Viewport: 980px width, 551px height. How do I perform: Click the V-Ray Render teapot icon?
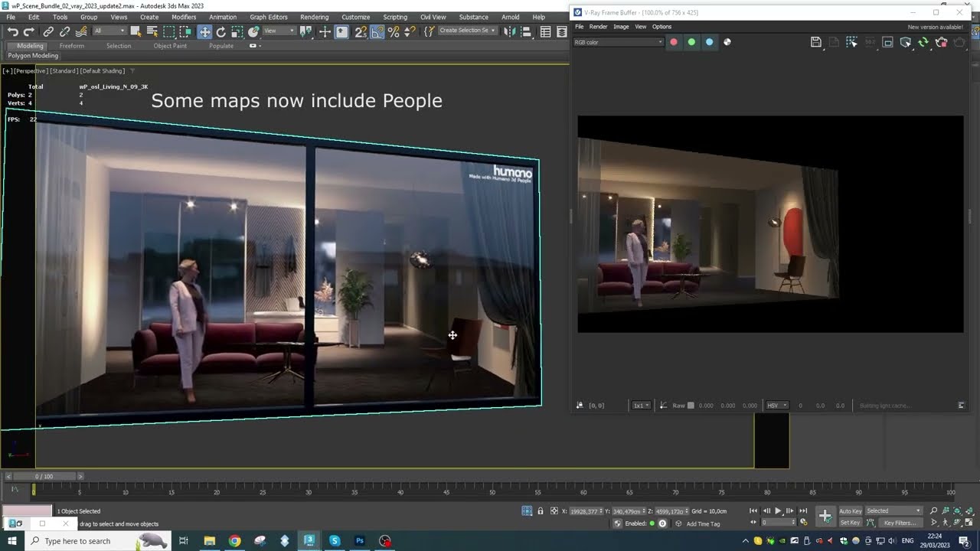pos(960,42)
